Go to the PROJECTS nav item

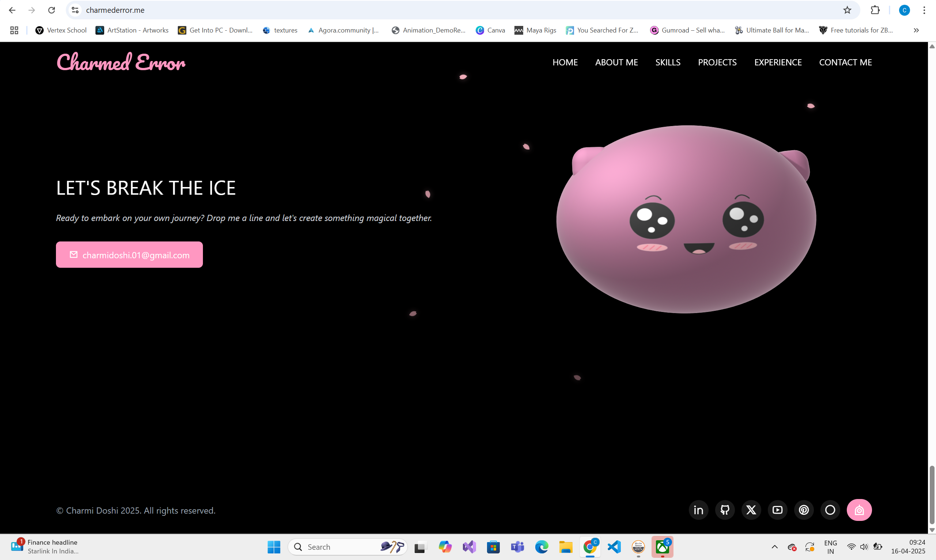pos(717,62)
